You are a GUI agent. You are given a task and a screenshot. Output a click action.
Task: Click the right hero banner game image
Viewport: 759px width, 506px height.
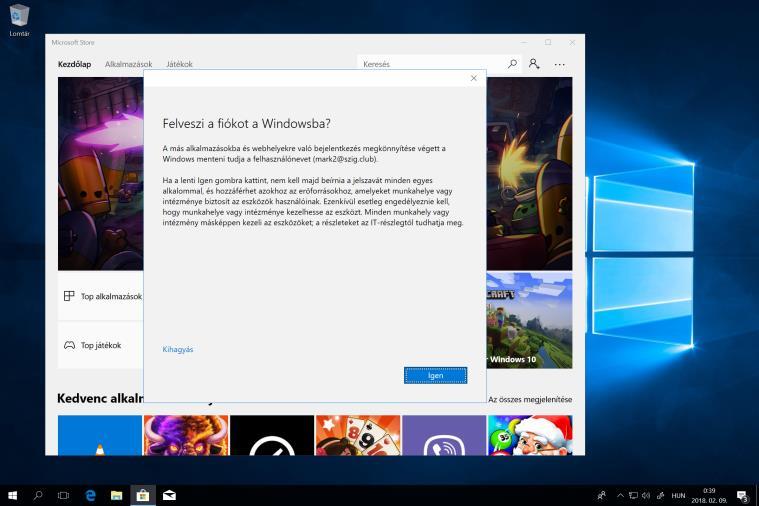coord(530,174)
